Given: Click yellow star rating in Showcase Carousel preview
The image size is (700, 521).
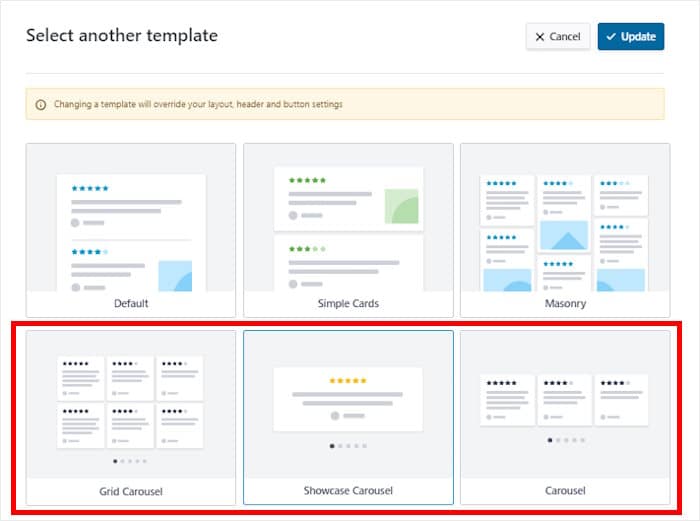Looking at the screenshot, I should click(x=348, y=381).
